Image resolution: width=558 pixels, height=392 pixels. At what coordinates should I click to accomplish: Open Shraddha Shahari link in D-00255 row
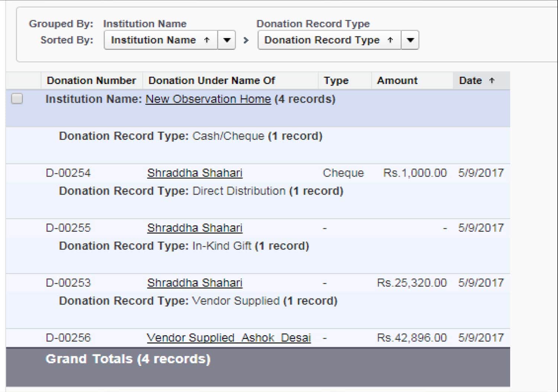[195, 228]
